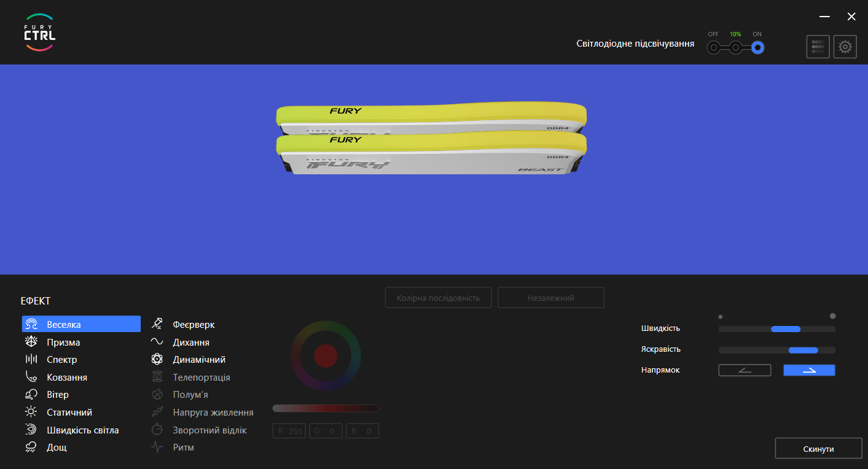Select the Спектр effect label
The height and width of the screenshot is (469, 868).
[62, 359]
